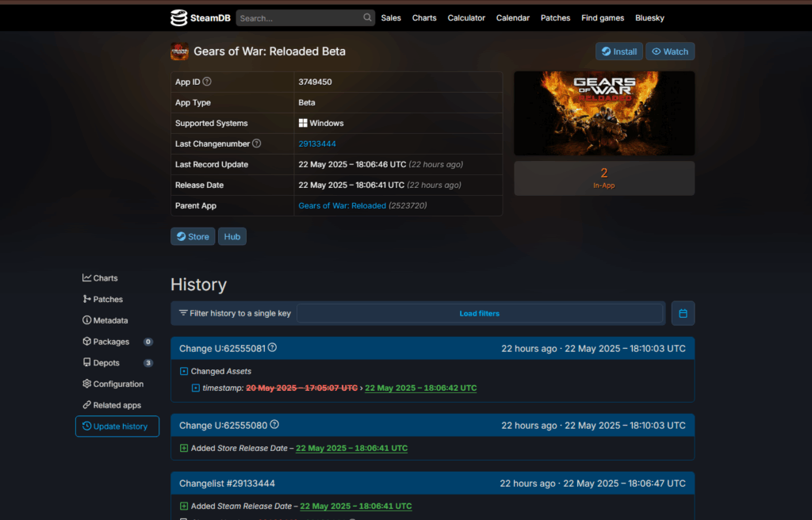Switch to the Packages sidebar tab
Image resolution: width=812 pixels, height=520 pixels.
(x=117, y=342)
